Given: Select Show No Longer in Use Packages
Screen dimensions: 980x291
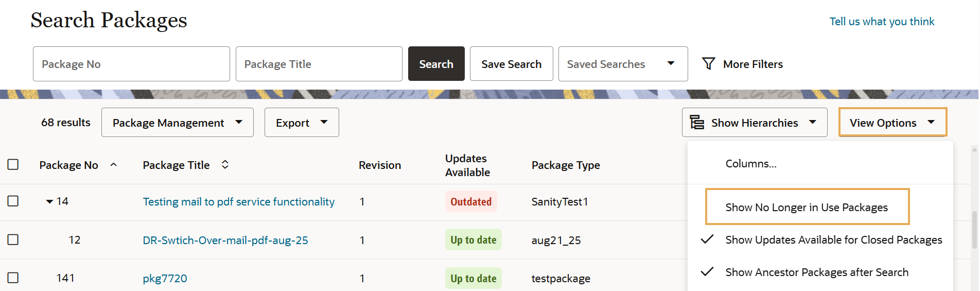Looking at the screenshot, I should point(806,207).
